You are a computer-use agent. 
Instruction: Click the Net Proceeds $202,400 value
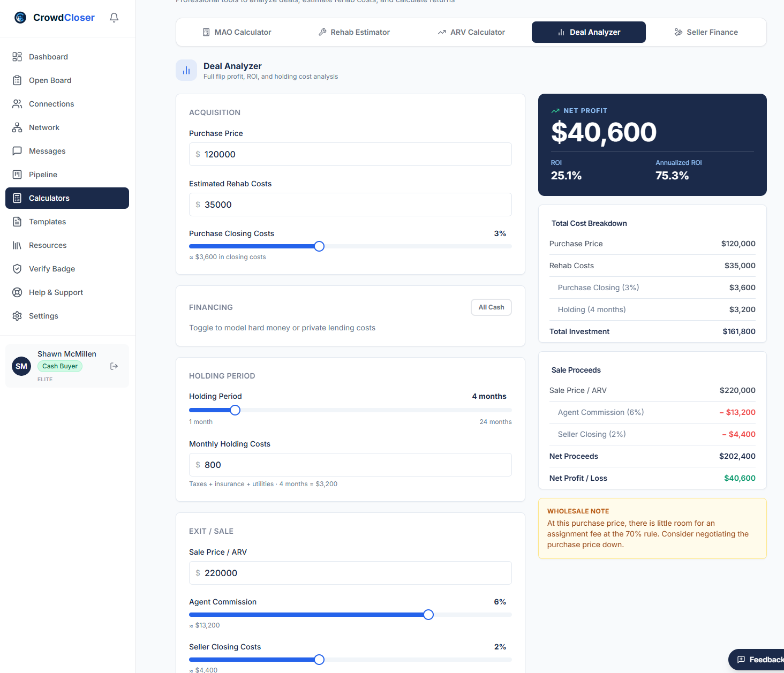point(737,456)
